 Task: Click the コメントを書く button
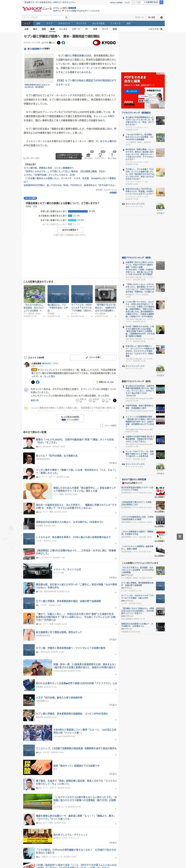pyautogui.click(x=93, y=357)
